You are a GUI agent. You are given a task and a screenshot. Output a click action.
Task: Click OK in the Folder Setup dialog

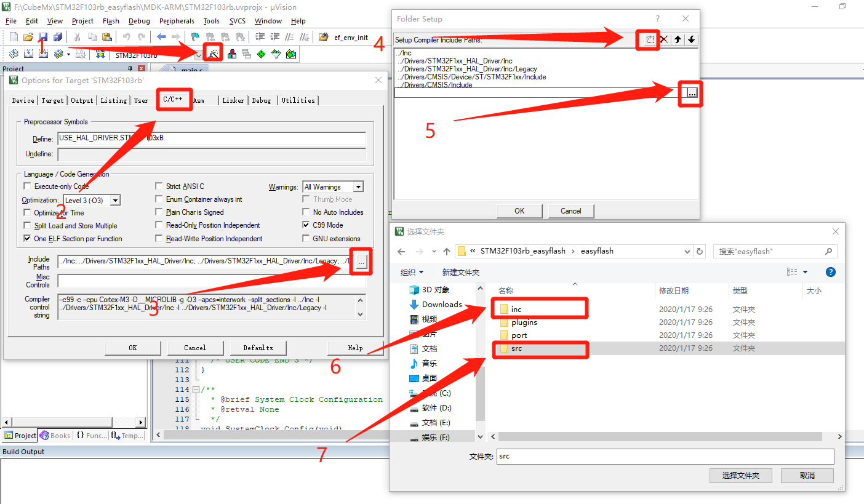click(x=519, y=210)
